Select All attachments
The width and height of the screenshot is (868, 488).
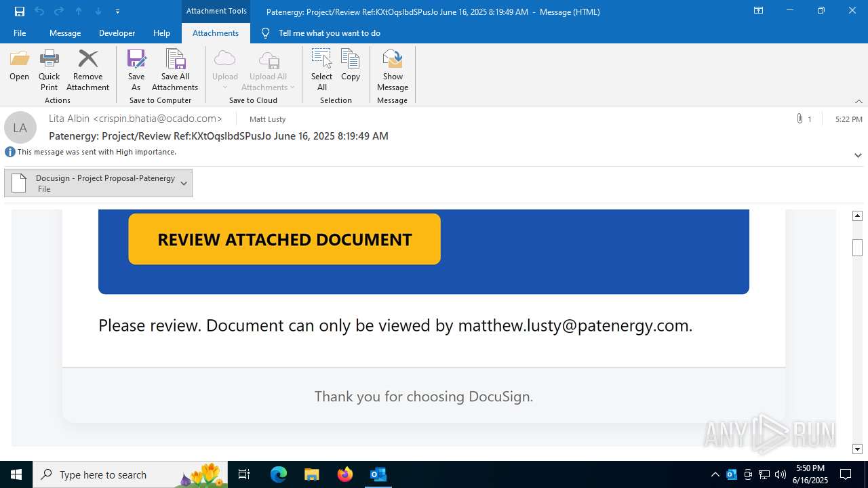(x=321, y=70)
